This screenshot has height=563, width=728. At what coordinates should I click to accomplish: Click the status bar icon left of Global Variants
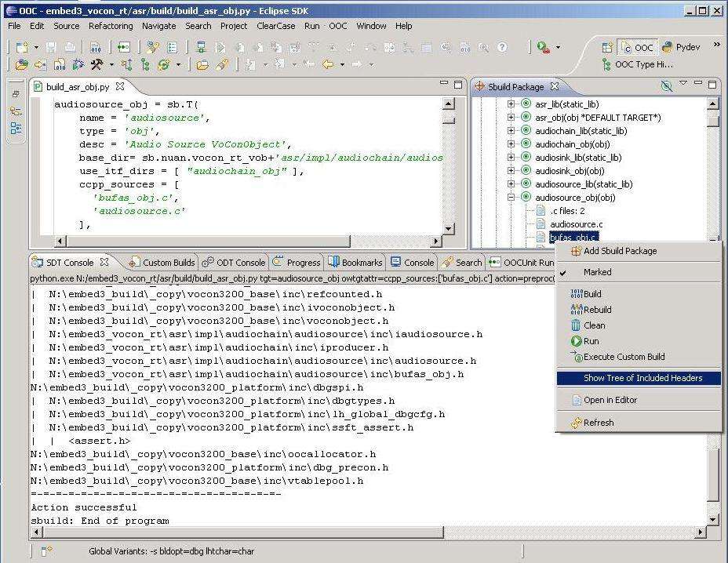(46, 551)
